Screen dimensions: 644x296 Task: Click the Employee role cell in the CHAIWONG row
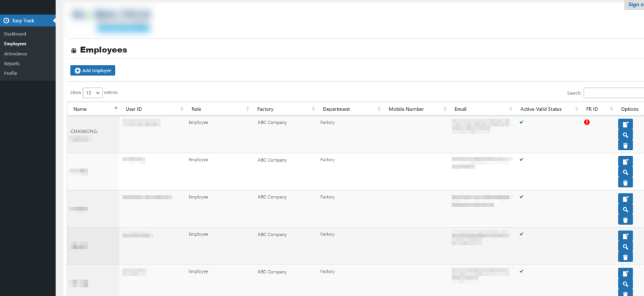[x=198, y=123]
